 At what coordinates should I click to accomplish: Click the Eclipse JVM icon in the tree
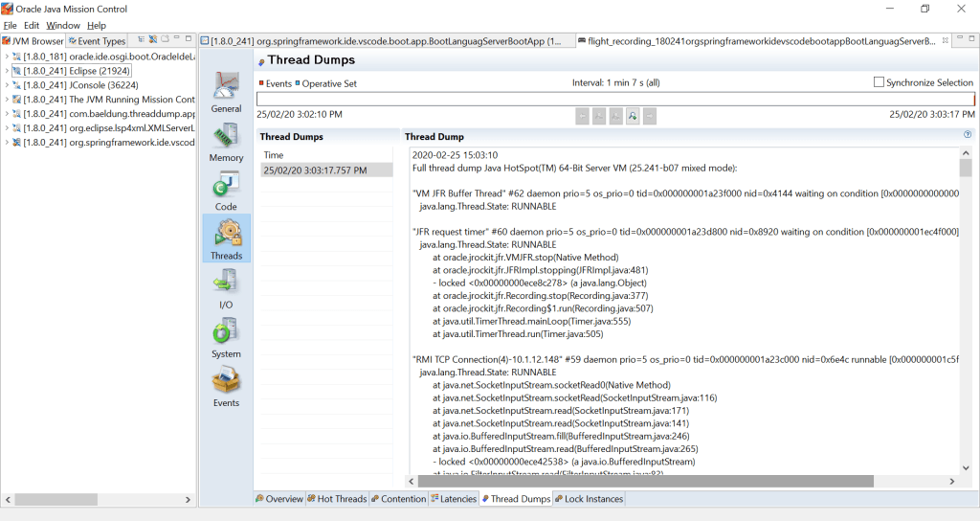point(17,71)
